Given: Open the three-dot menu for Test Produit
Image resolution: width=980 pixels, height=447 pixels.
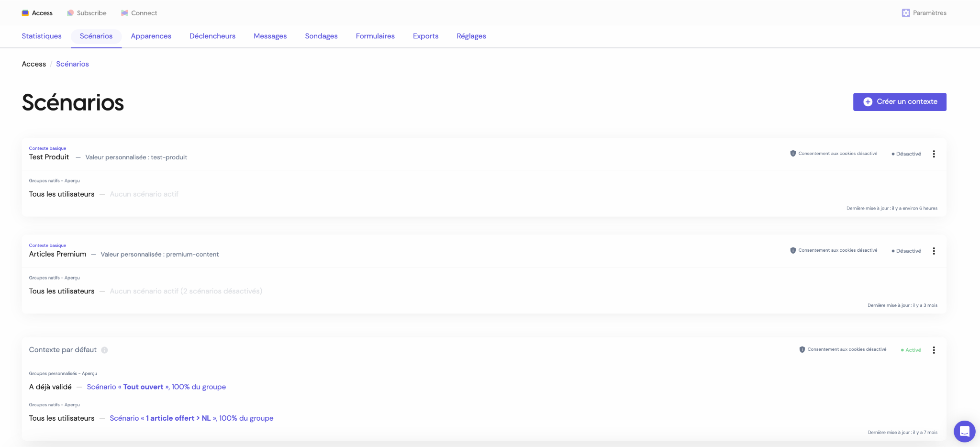Looking at the screenshot, I should point(934,154).
